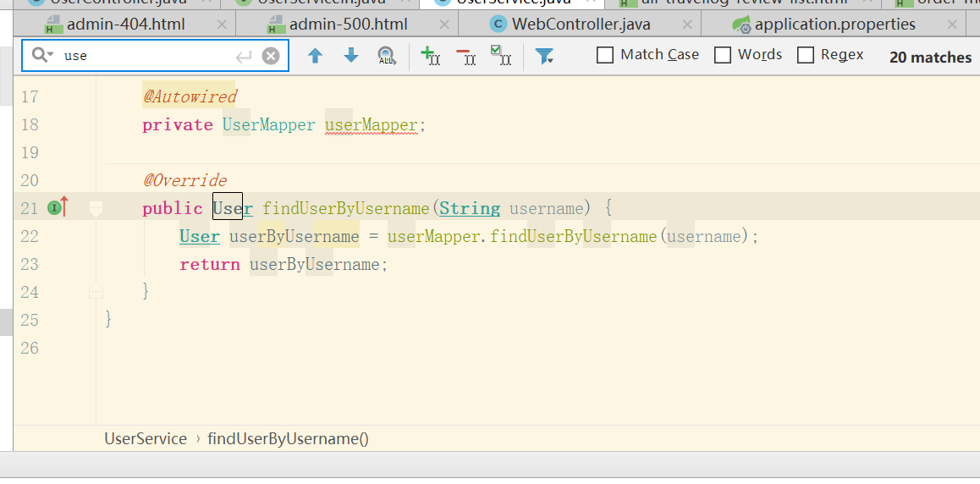Enable the Match Case checkbox

(x=605, y=56)
